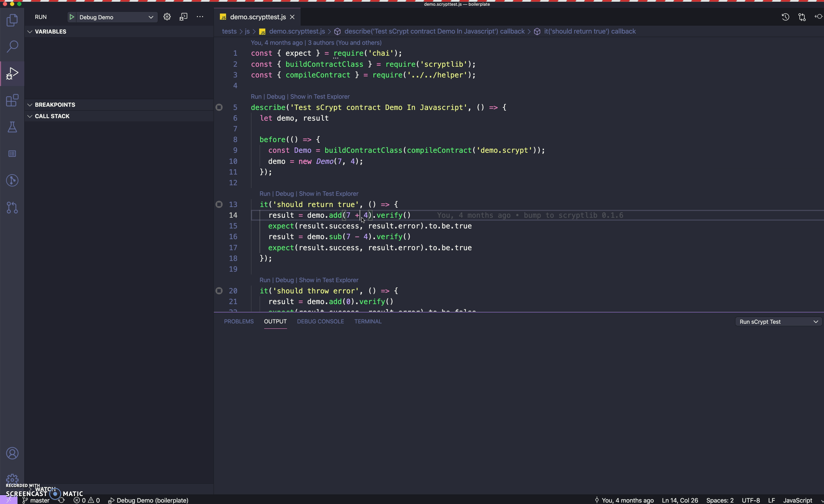Open the pull requests activity bar icon
Screen dimensions: 824x504
point(12,207)
